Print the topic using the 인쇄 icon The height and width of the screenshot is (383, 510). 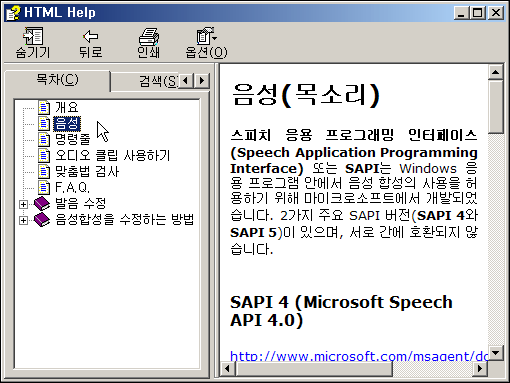(x=149, y=37)
